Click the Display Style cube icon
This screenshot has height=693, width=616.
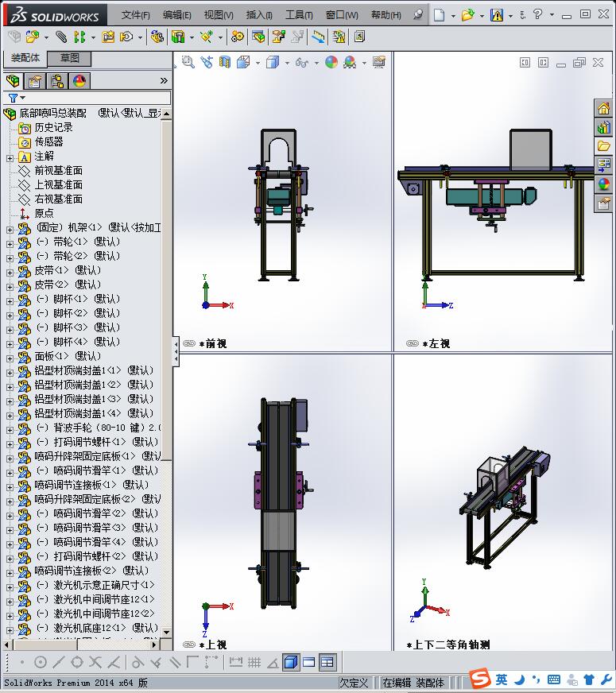(273, 62)
